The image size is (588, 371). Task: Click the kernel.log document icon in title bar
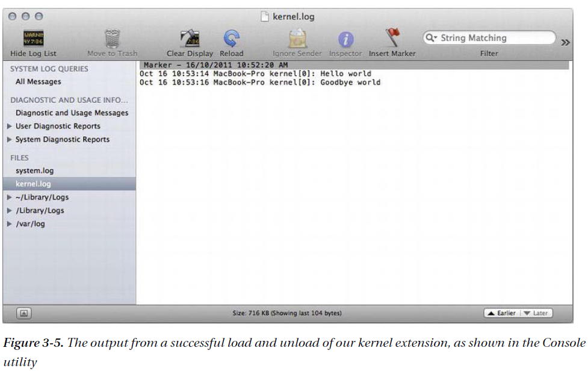pyautogui.click(x=265, y=16)
